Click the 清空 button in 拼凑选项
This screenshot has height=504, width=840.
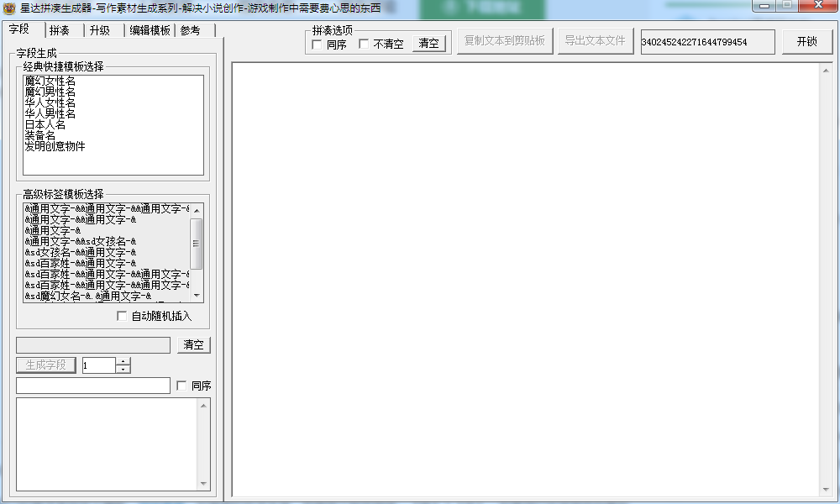click(428, 44)
